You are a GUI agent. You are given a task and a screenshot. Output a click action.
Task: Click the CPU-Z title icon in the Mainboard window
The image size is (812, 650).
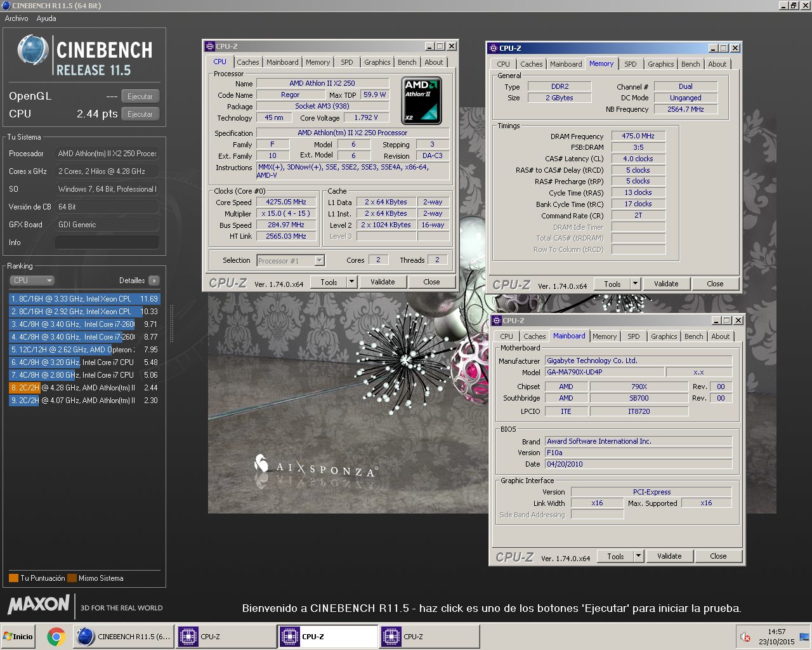[x=497, y=321]
